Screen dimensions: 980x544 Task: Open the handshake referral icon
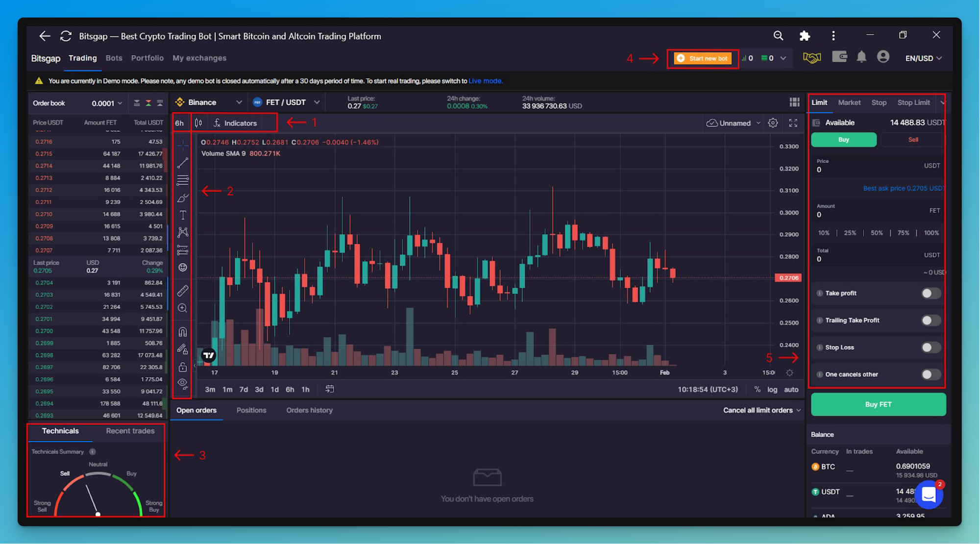click(x=812, y=58)
